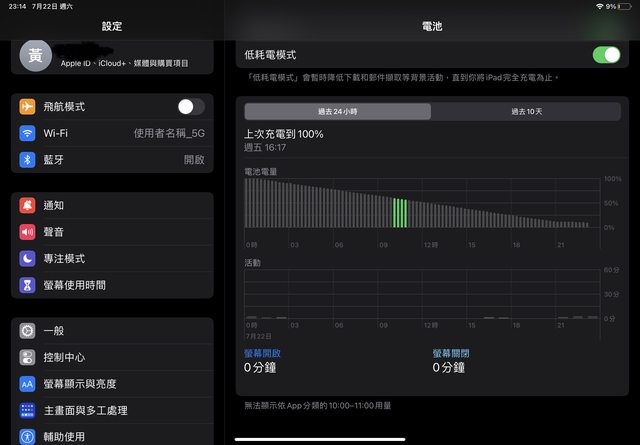Viewport: 640px width, 445px height.
Task: Switch to Last 10 Days (過去10天) tab
Action: (x=527, y=111)
